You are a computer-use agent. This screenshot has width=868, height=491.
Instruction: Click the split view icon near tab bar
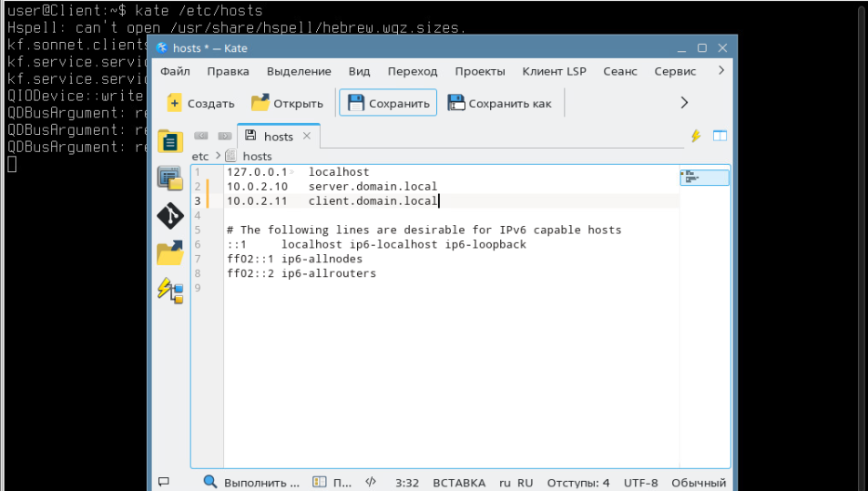pyautogui.click(x=720, y=136)
